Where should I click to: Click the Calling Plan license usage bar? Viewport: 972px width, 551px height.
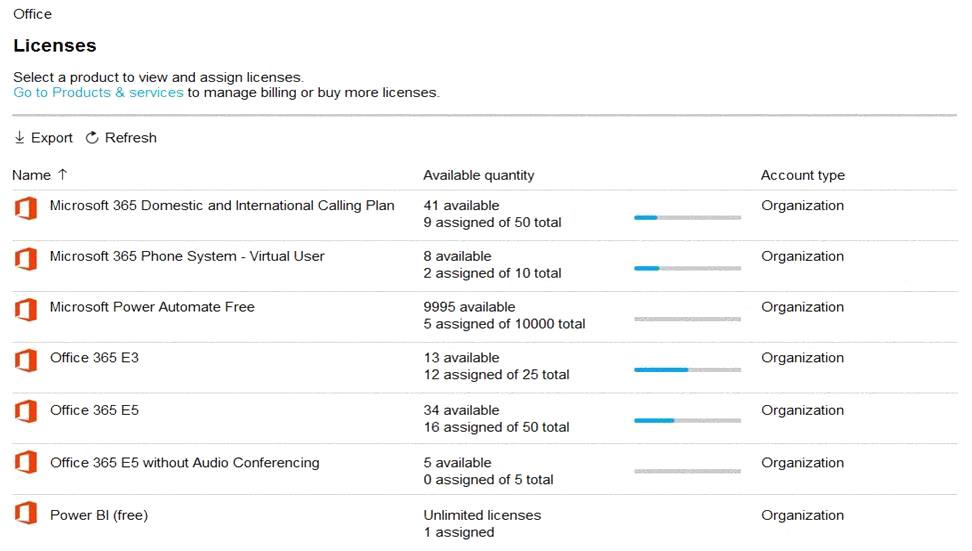[687, 217]
